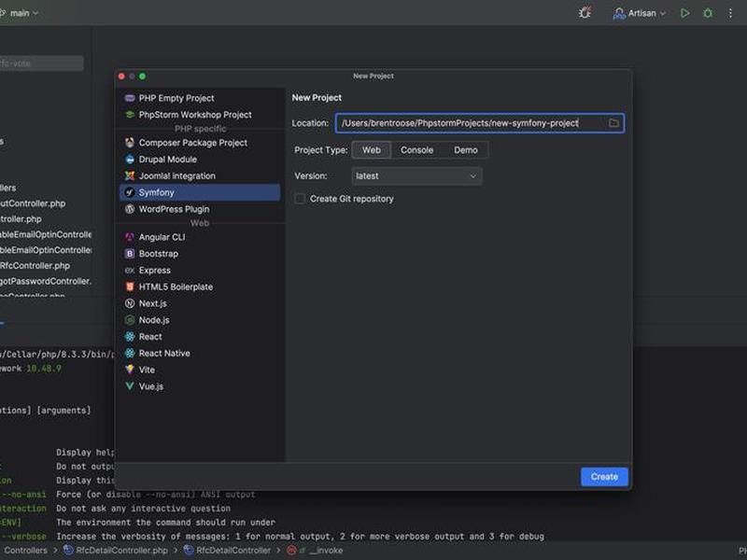Choose the React icon
This screenshot has height=560, width=747.
pos(130,337)
